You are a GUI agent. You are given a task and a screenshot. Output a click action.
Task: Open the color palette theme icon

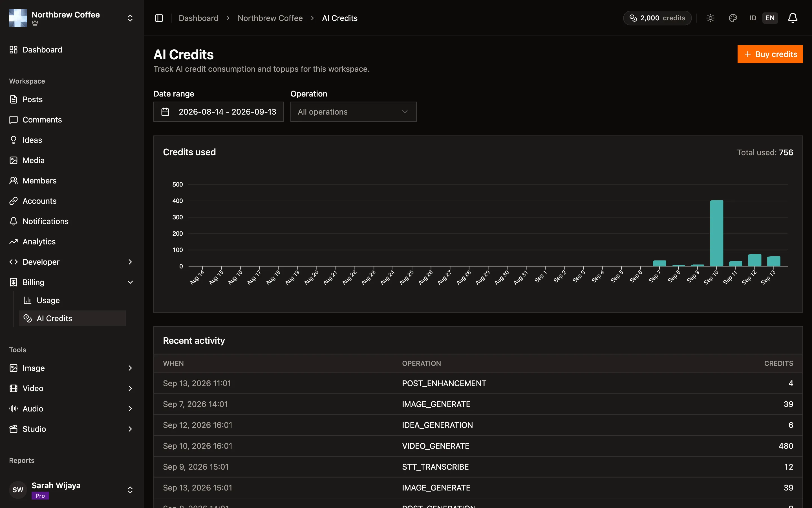[733, 18]
